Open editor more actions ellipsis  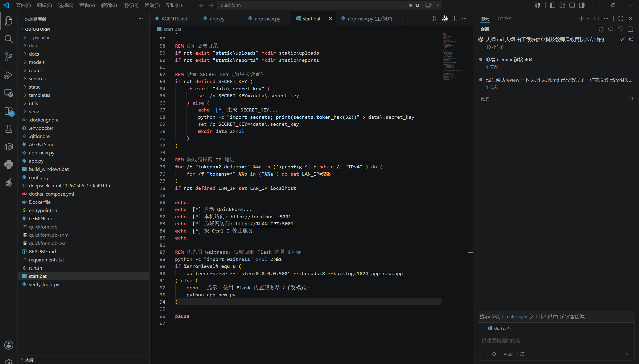(x=464, y=18)
